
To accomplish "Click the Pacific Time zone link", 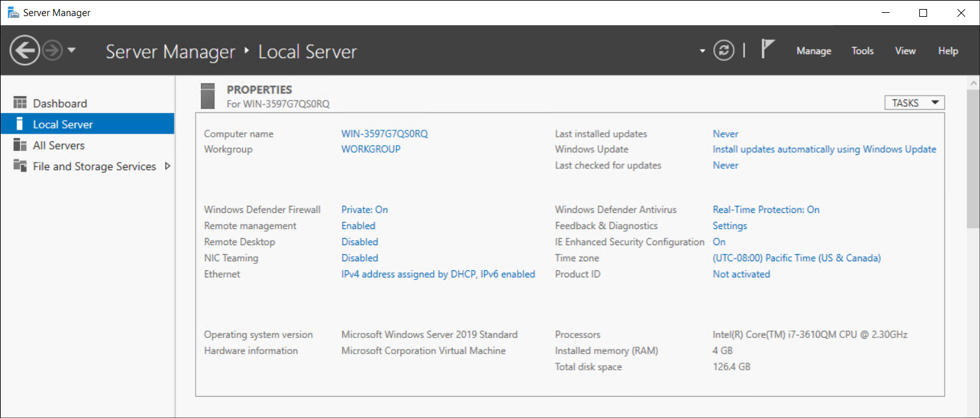I will point(797,258).
